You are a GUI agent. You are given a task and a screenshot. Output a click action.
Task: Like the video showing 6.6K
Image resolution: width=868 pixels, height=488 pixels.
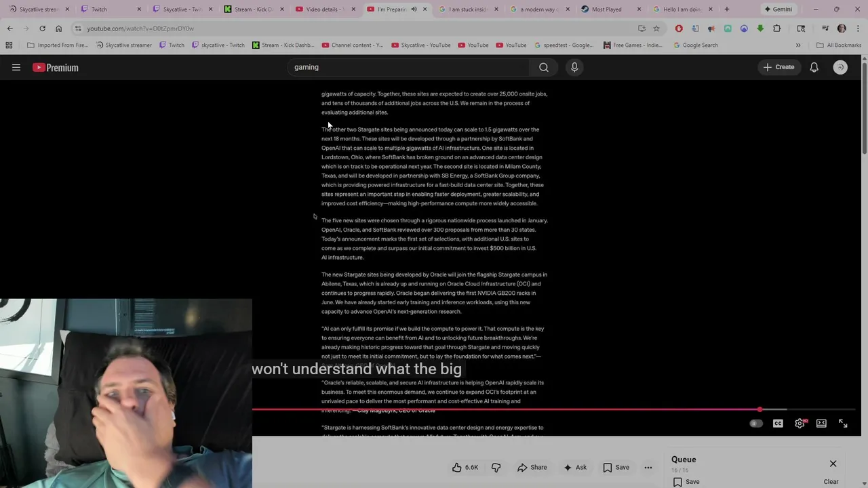click(465, 467)
